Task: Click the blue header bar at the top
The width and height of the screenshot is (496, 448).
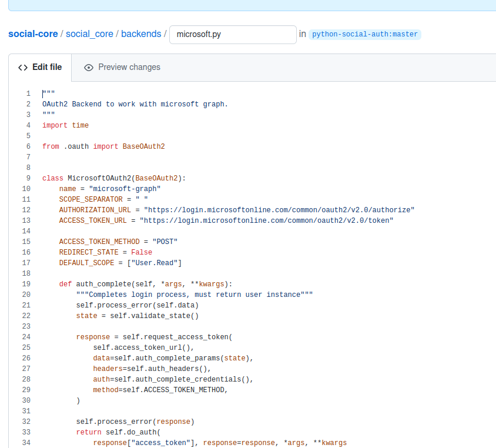Action: (x=248, y=5)
